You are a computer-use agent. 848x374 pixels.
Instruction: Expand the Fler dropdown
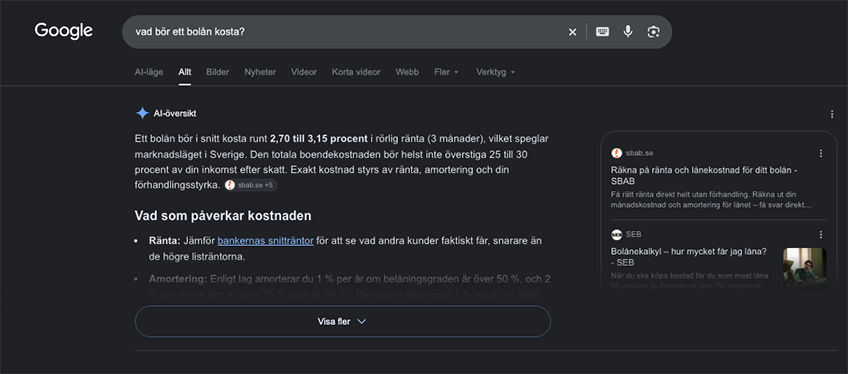tap(447, 72)
